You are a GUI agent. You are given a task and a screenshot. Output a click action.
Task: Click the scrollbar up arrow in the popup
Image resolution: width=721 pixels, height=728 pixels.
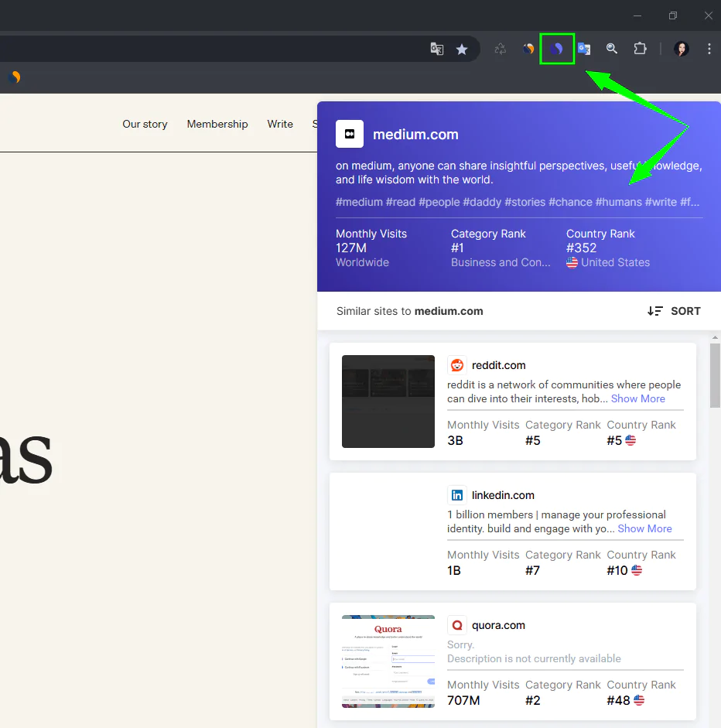click(x=715, y=337)
